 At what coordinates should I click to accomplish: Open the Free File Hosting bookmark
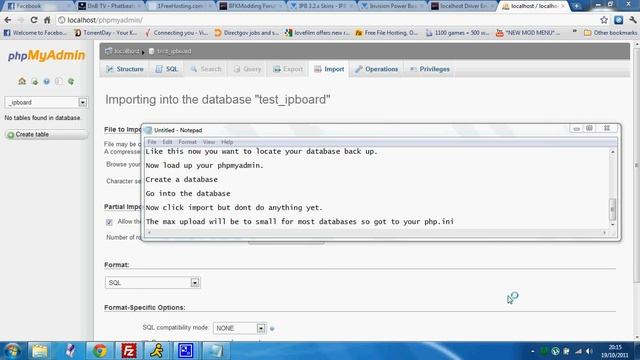(x=387, y=33)
